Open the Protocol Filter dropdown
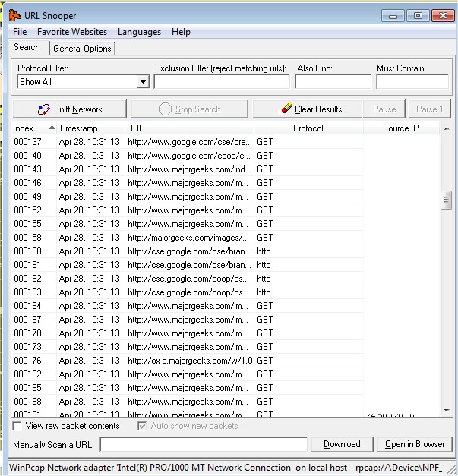 pyautogui.click(x=143, y=82)
